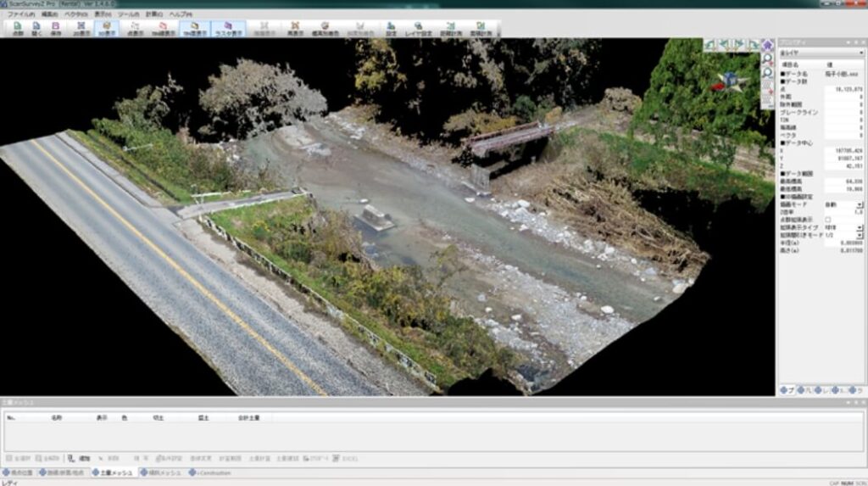Click the upper magnifier zoom icon
Screen dimensions: 868x486
[x=768, y=59]
